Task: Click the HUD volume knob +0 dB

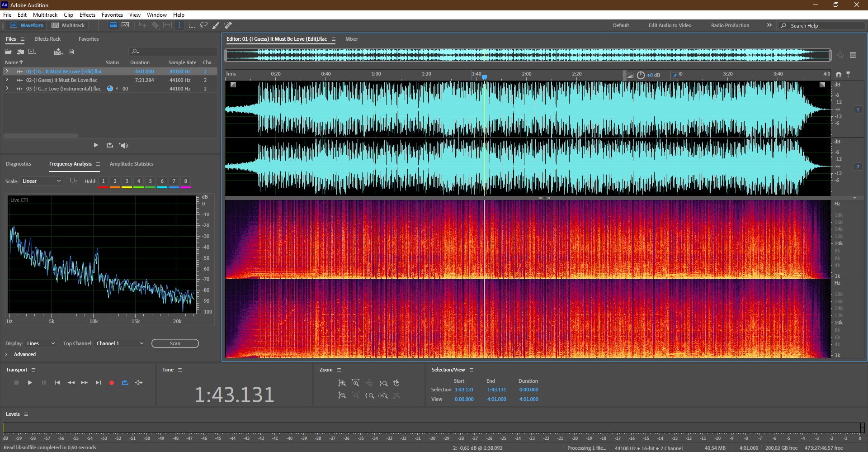Action: (x=641, y=75)
